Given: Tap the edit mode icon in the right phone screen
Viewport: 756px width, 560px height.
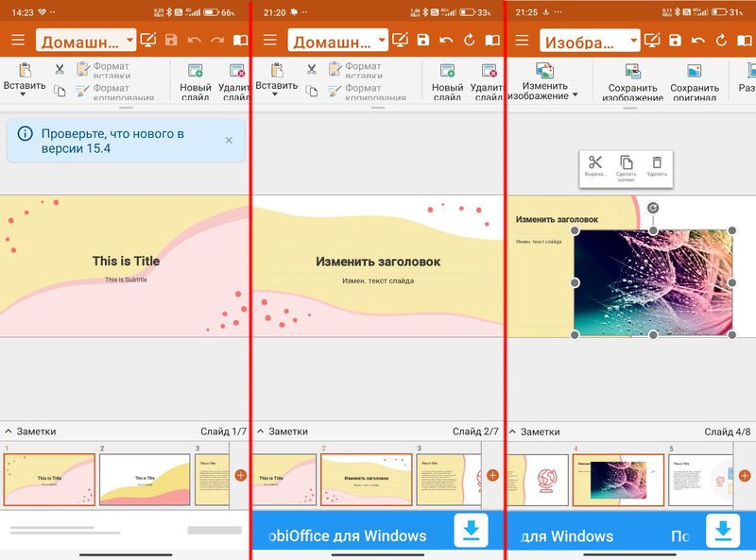Looking at the screenshot, I should click(652, 40).
